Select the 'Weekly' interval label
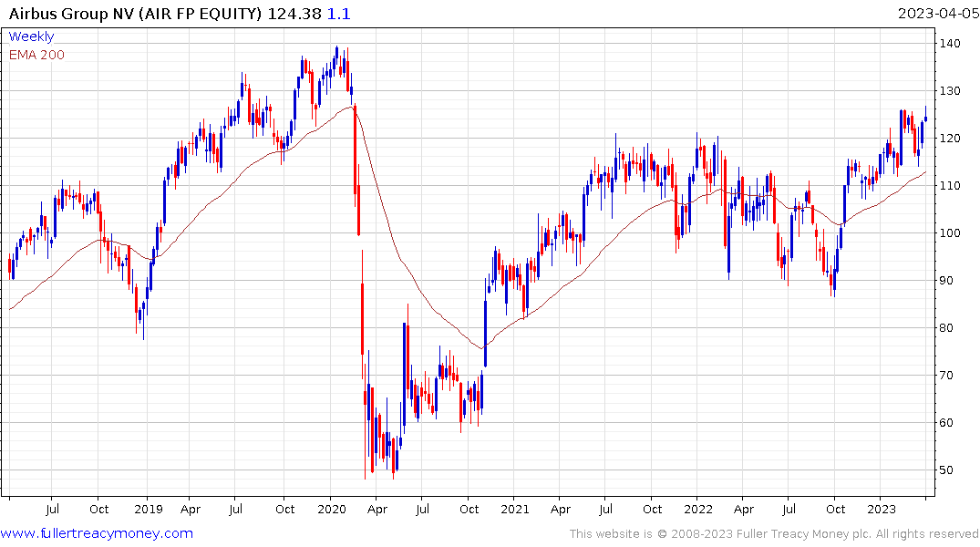The height and width of the screenshot is (547, 980). (x=31, y=36)
